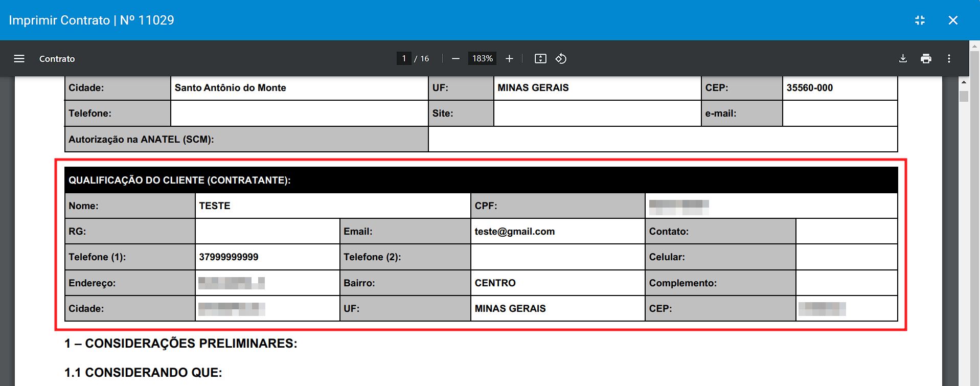This screenshot has width=980, height=386.
Task: Click the 'Telefone (1):' label
Action: point(97,257)
